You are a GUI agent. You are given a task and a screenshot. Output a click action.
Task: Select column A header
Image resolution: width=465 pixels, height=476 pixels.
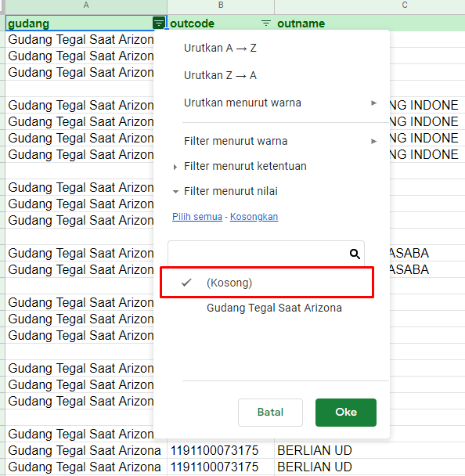point(86,5)
